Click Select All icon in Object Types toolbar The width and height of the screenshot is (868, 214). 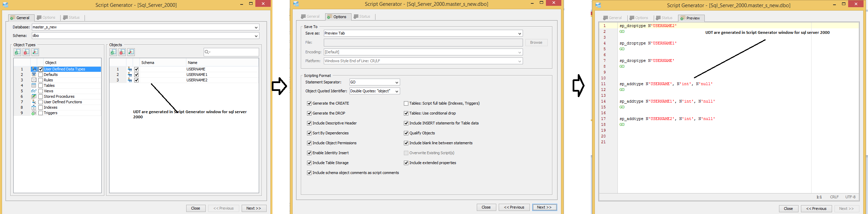click(17, 52)
